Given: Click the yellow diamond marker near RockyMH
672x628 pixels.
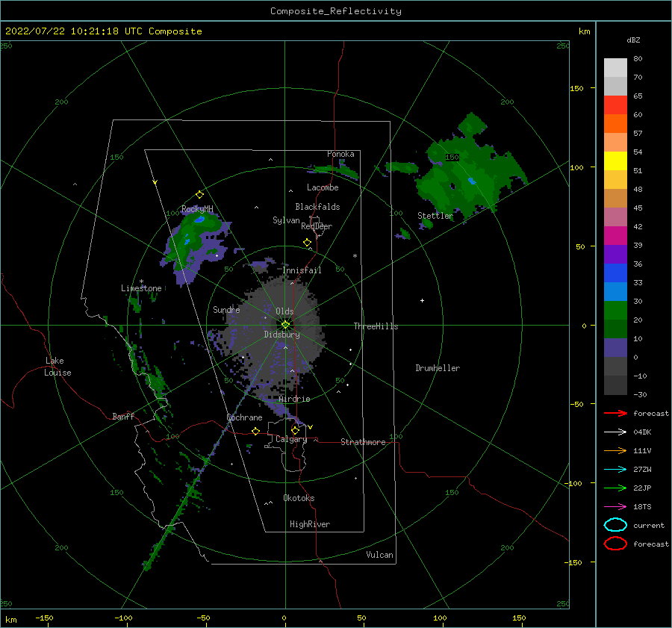Looking at the screenshot, I should click(x=199, y=195).
